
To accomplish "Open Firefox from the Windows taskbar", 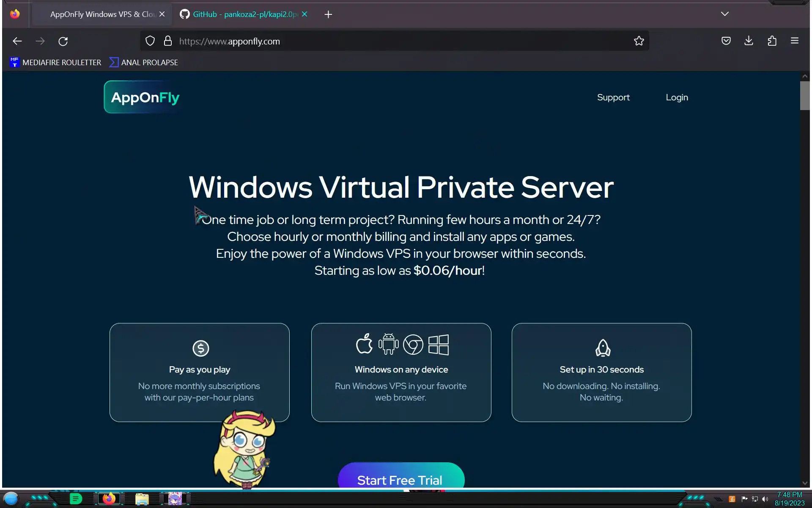I will (109, 499).
